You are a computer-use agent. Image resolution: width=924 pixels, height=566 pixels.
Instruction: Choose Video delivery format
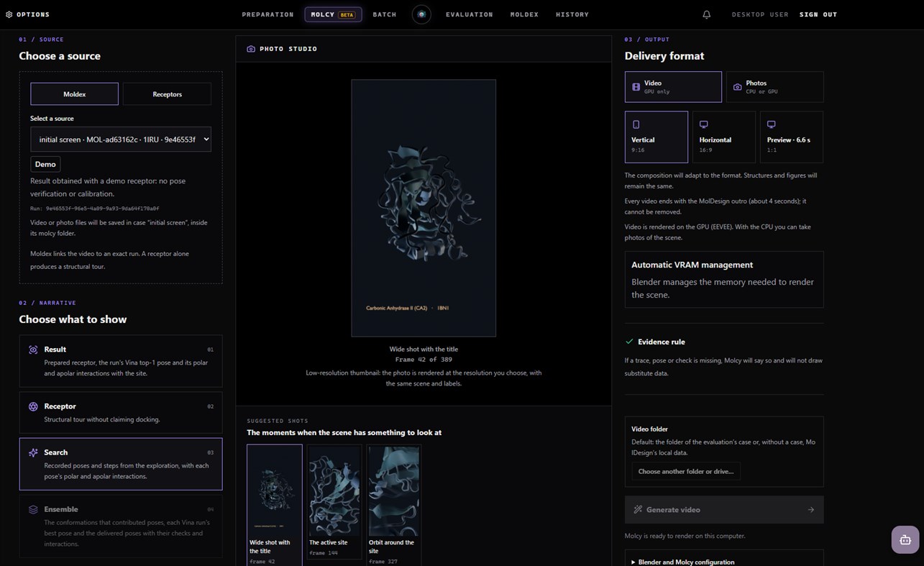coord(673,87)
